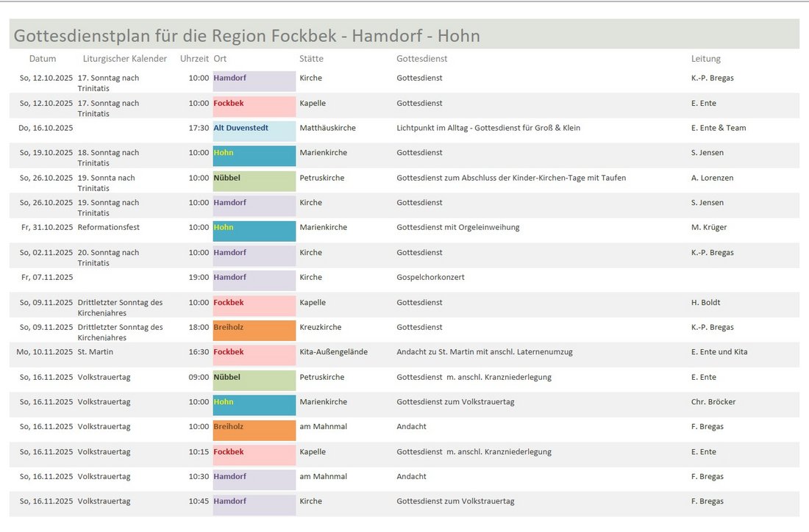Click the Gospelchorkonzert entry
This screenshot has height=532, width=809.
pyautogui.click(x=430, y=278)
